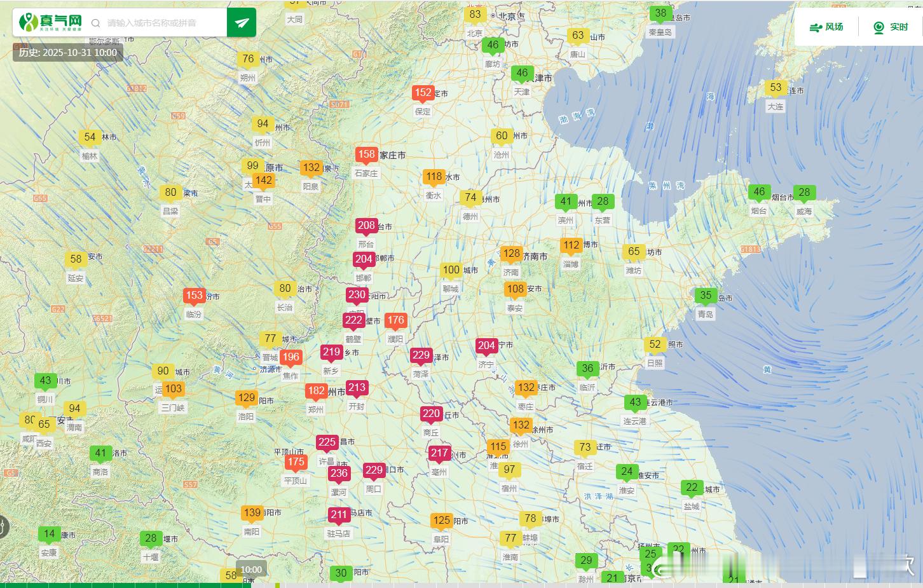Click the 大连 marker showing 53
Image resolution: width=923 pixels, height=588 pixels.
[776, 88]
